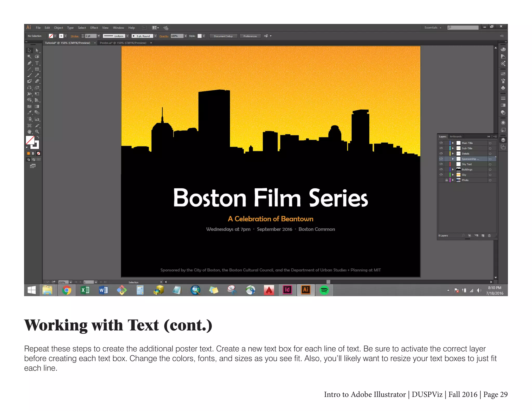
Task: Open the Type menu
Action: [x=70, y=28]
